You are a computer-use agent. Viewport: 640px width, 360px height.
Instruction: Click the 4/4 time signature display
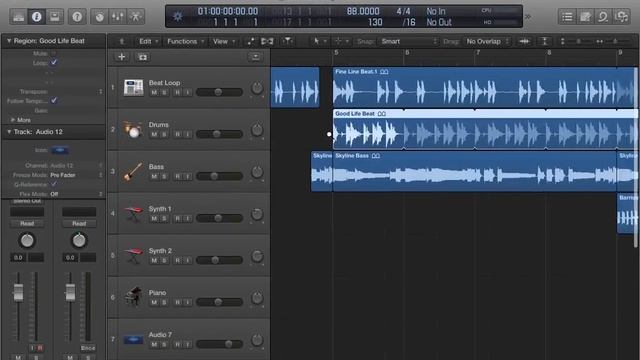tap(403, 11)
